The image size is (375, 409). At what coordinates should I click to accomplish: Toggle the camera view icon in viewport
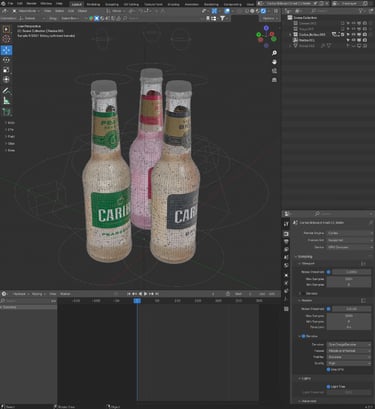click(x=274, y=71)
